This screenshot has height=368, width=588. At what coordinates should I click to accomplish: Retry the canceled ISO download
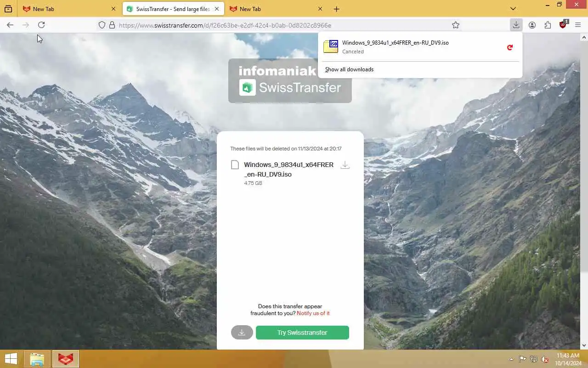(x=509, y=47)
